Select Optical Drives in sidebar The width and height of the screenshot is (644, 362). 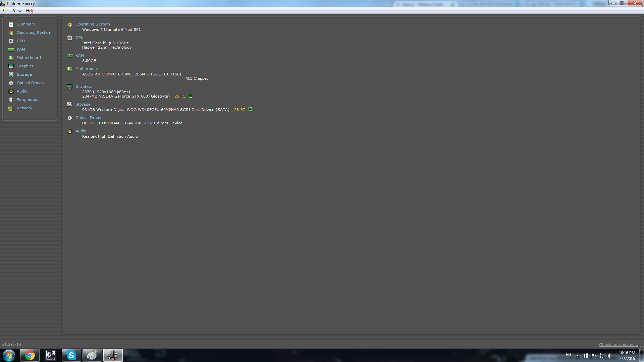point(30,83)
